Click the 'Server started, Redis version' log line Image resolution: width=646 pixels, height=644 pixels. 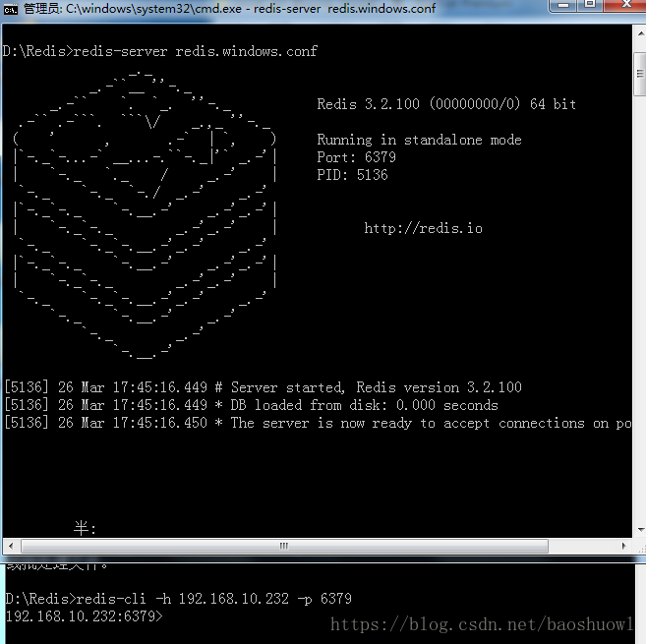click(x=263, y=387)
